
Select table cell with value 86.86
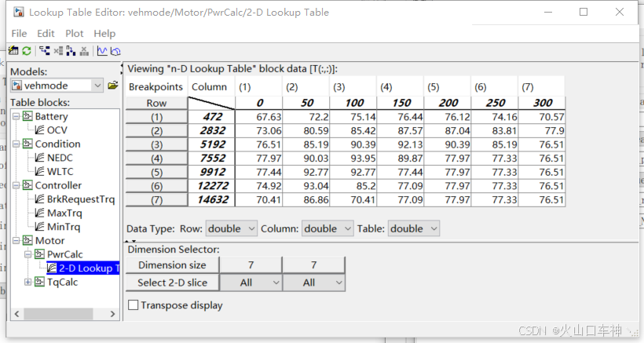click(306, 200)
